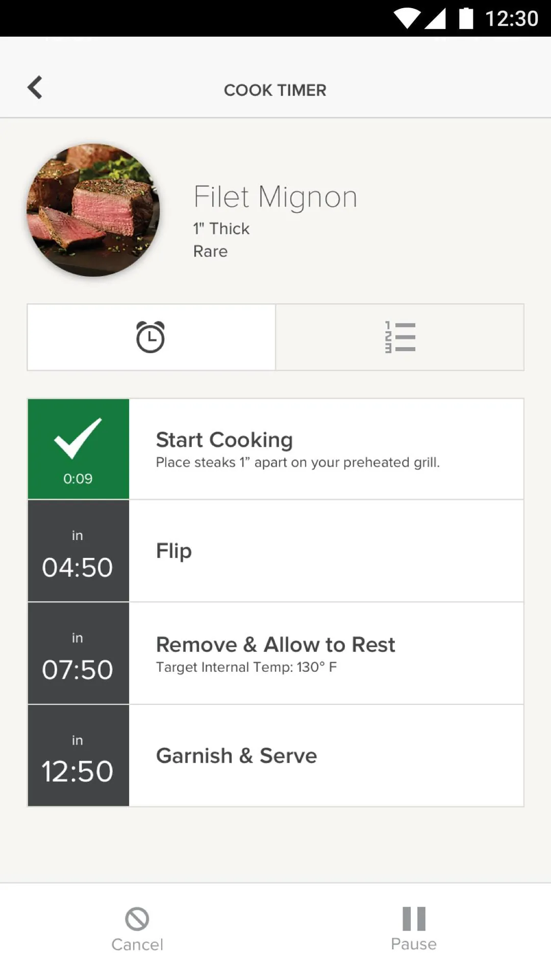The width and height of the screenshot is (551, 980).
Task: Tap the Wi-Fi signal status icon
Action: click(x=407, y=19)
